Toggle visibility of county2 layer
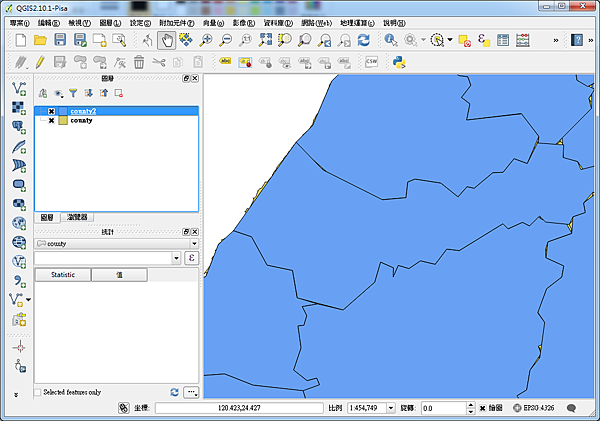 tap(51, 111)
